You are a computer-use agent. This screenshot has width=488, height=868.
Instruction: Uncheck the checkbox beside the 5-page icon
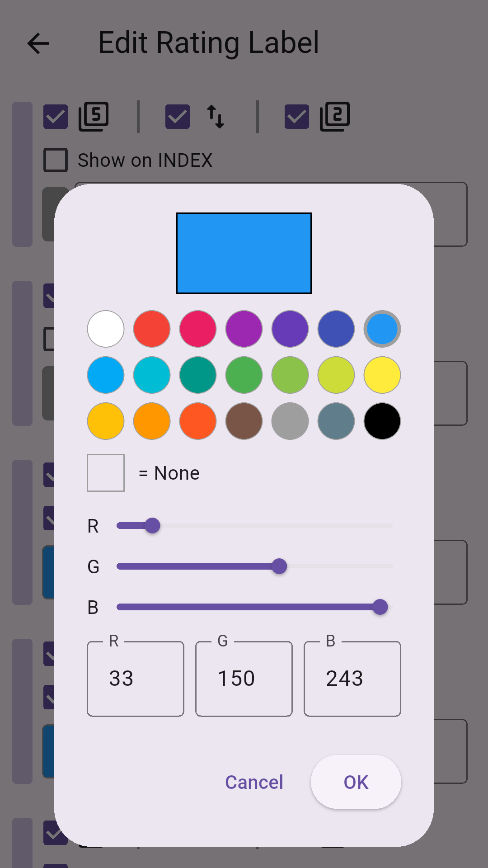click(55, 116)
